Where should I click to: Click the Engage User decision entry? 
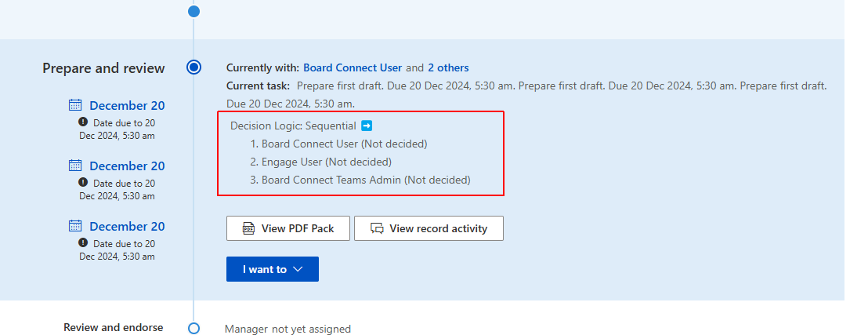(326, 162)
